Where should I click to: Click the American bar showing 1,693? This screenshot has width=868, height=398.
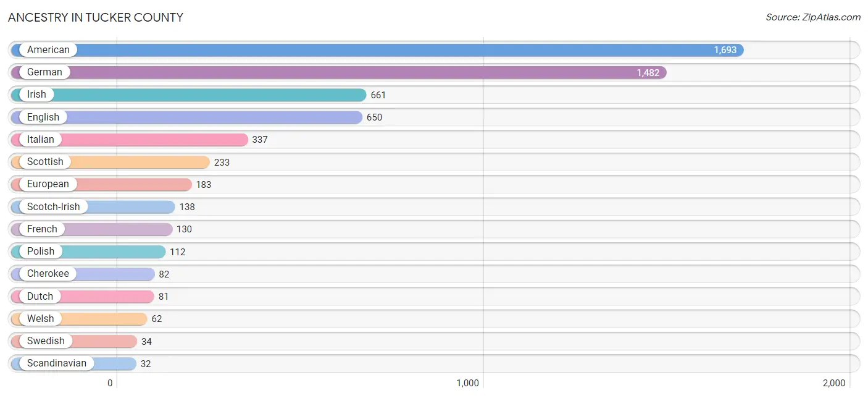coord(377,50)
